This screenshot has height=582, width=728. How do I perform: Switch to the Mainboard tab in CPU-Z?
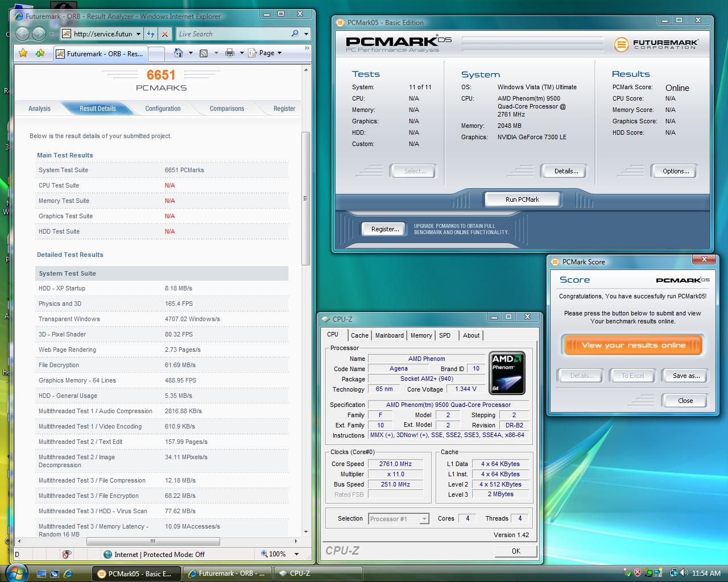click(390, 335)
